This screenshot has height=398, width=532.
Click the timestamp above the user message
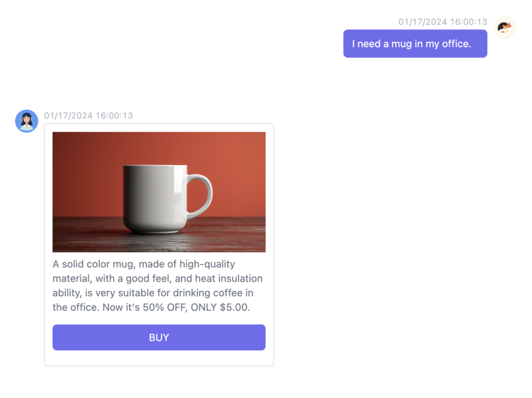coord(442,22)
